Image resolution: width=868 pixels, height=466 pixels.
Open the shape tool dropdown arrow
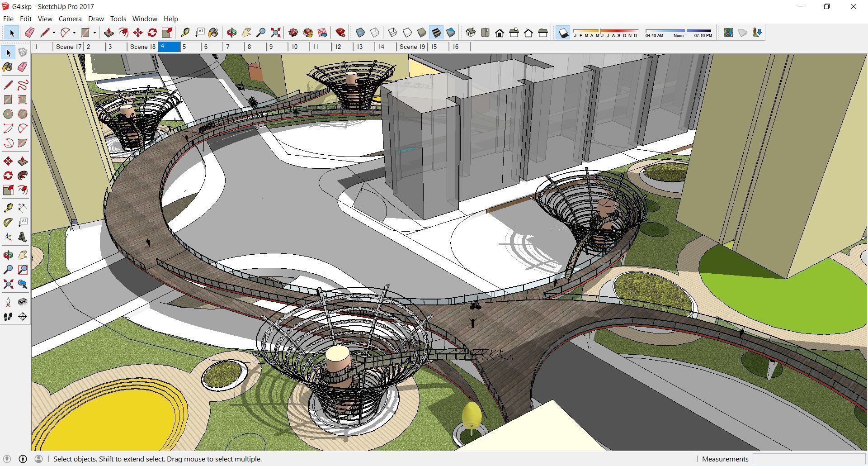point(94,32)
